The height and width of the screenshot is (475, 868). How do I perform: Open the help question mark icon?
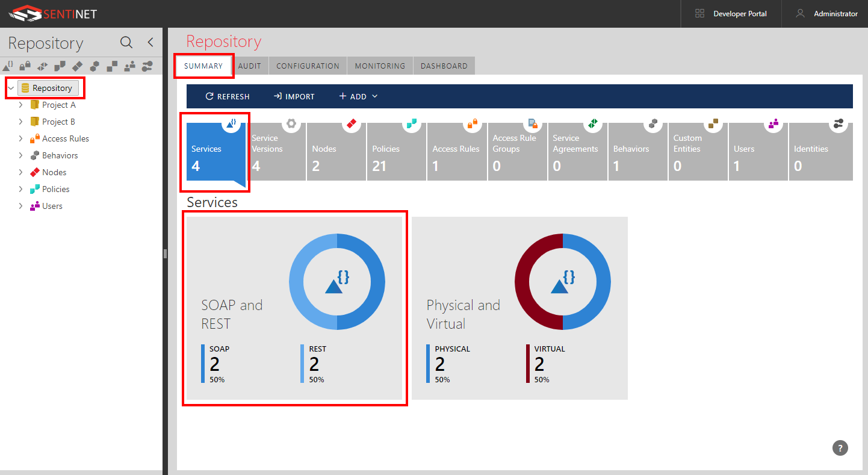point(840,448)
